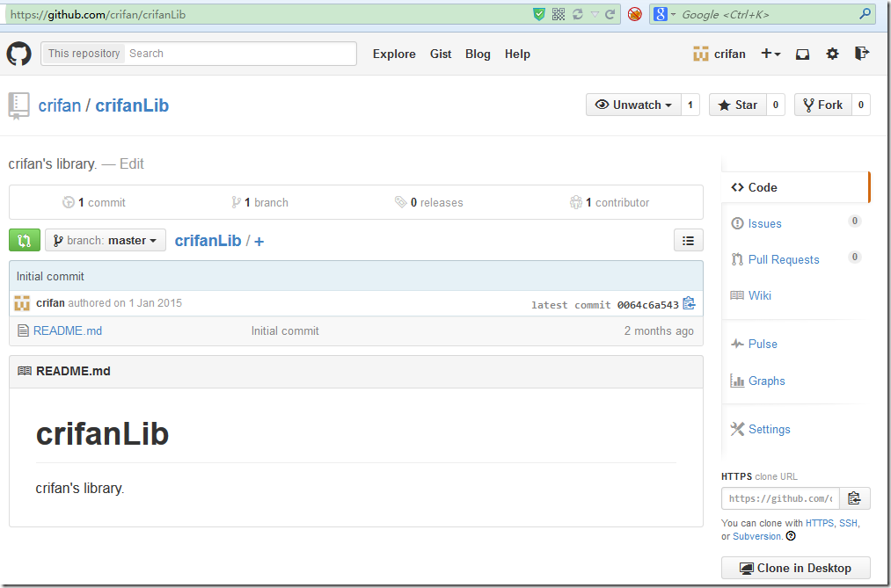This screenshot has height=588, width=891.
Task: View the 1 branch link
Action: (x=259, y=203)
